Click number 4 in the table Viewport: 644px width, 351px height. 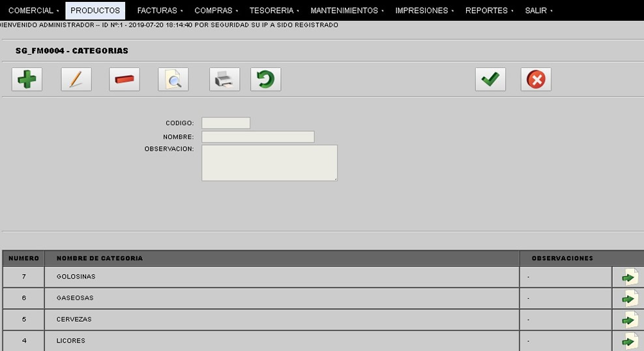coord(24,341)
